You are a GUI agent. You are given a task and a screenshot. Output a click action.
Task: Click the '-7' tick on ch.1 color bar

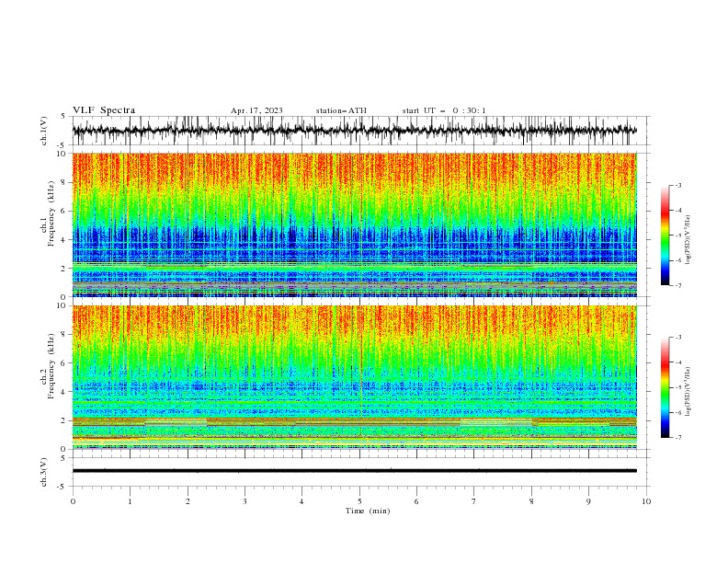click(x=678, y=285)
